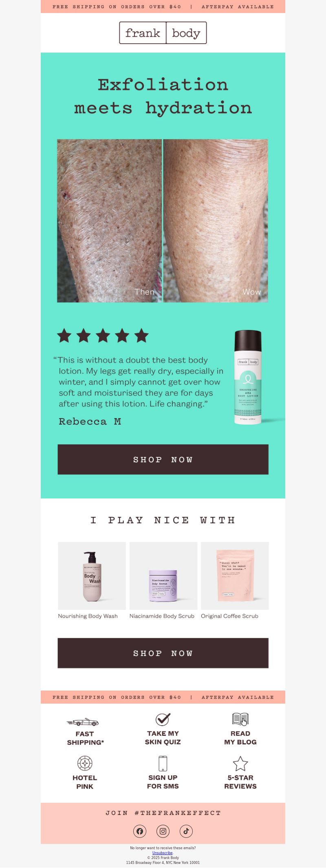Click Shop Now under Rebecca M review

(163, 459)
